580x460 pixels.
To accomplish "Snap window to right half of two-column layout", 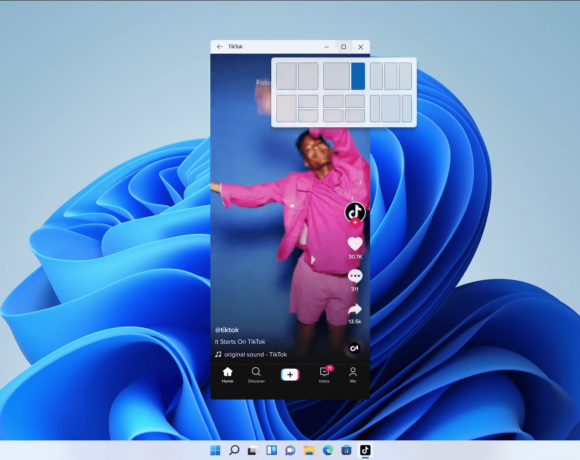I will tap(308, 76).
